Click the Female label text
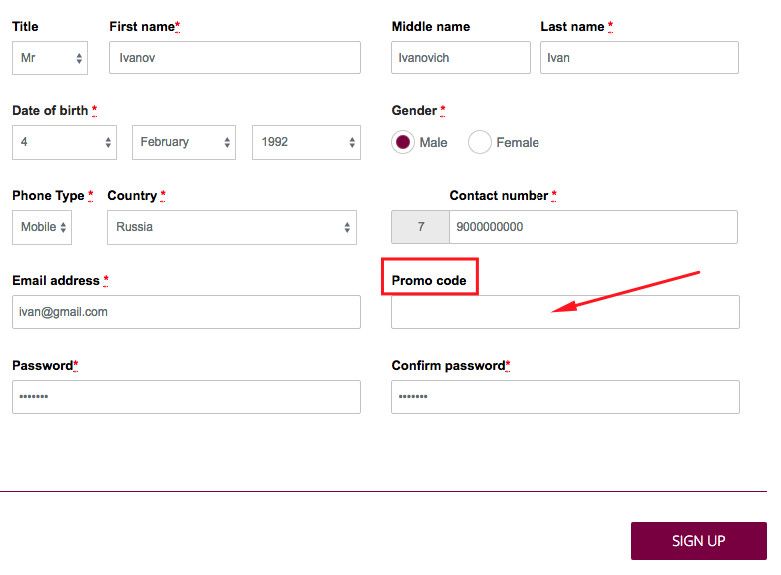This screenshot has width=781, height=575. click(x=517, y=143)
